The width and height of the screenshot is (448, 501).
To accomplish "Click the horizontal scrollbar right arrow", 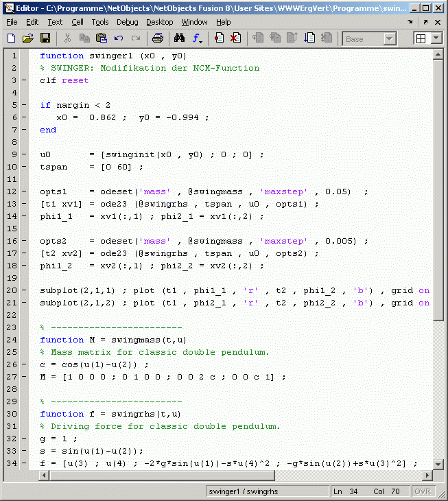I will click(x=428, y=476).
